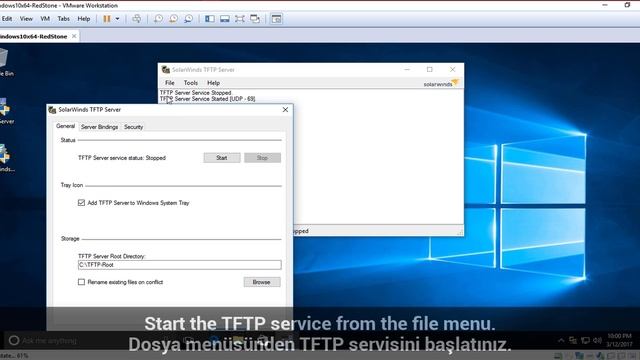The width and height of the screenshot is (640, 360).
Task: Toggle the thumbnail bar icon in VMware toolbar
Action: [x=224, y=19]
